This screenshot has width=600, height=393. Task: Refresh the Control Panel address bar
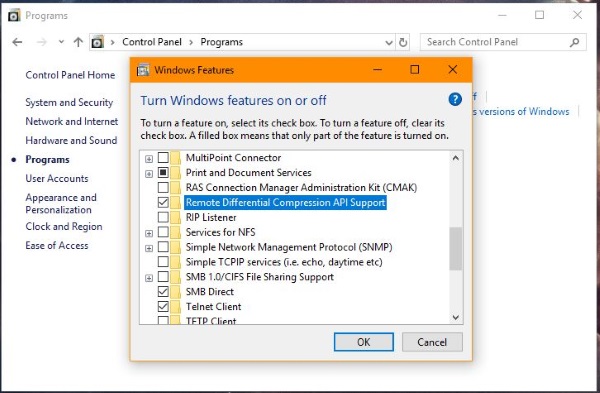click(x=403, y=42)
